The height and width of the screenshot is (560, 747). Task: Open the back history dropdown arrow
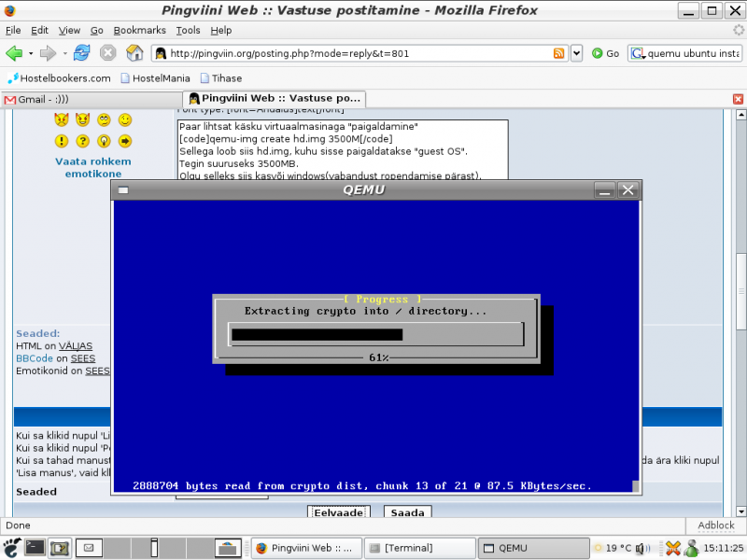click(x=31, y=53)
